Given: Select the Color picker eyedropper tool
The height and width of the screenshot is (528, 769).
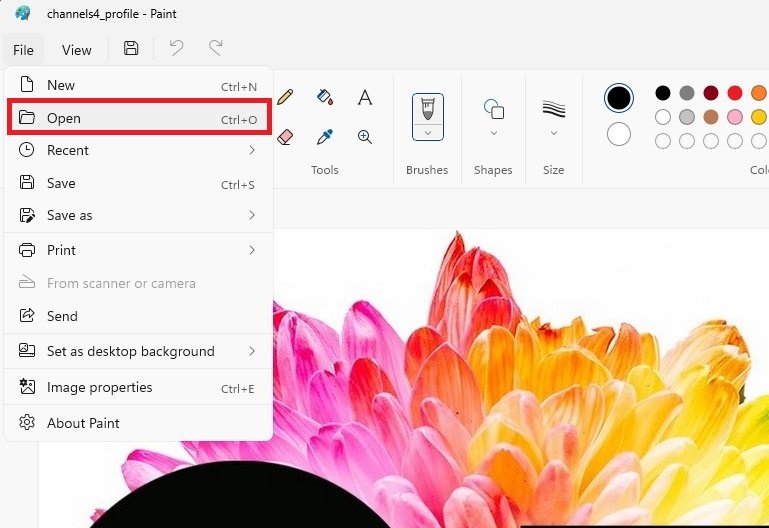Looking at the screenshot, I should 324,136.
